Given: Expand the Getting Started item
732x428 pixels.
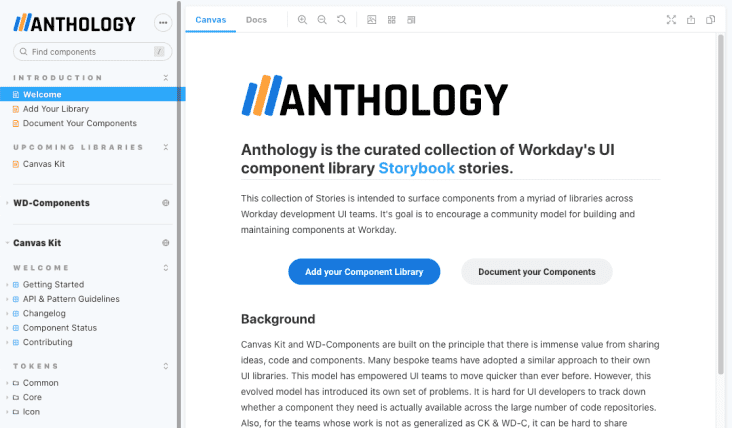Looking at the screenshot, I should 53,284.
